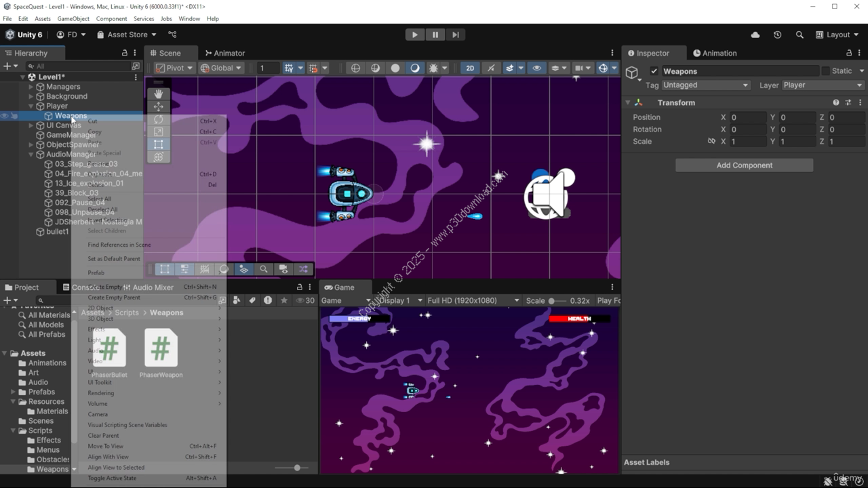The height and width of the screenshot is (488, 868).
Task: Select the PhaserWeapon script asset
Action: pos(161,354)
